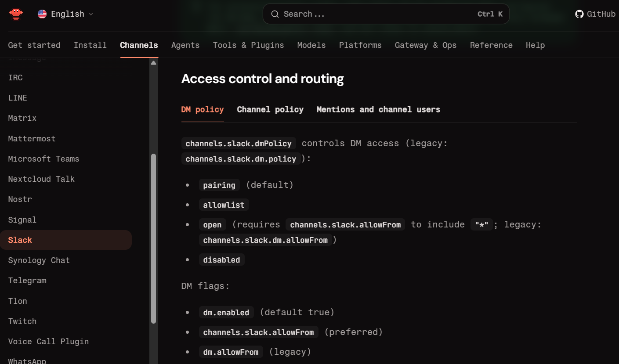Select Matrix in the sidebar
The image size is (619, 364).
point(22,118)
